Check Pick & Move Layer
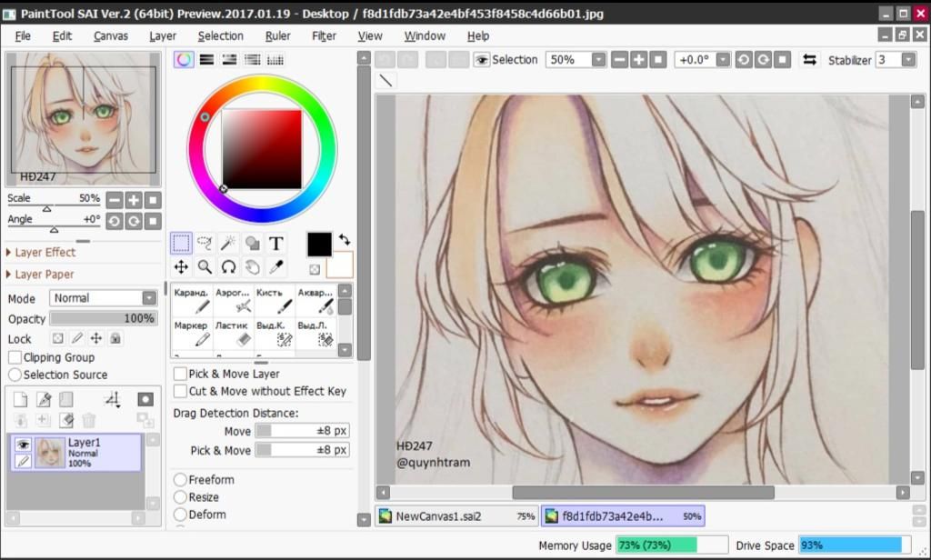The image size is (931, 560). [x=180, y=374]
